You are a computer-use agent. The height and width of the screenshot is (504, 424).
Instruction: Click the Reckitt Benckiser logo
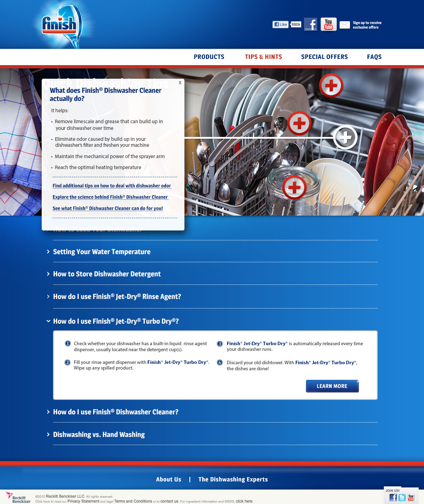[18, 498]
